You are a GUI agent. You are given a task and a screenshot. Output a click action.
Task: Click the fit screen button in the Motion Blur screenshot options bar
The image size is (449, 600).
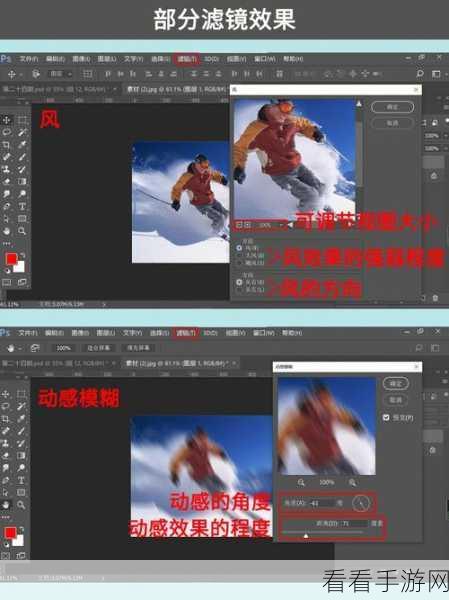[x=98, y=348]
